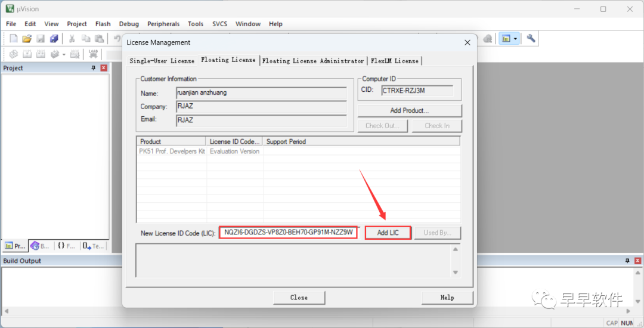Image resolution: width=644 pixels, height=328 pixels.
Task: Open the Debug menu
Action: tap(129, 24)
